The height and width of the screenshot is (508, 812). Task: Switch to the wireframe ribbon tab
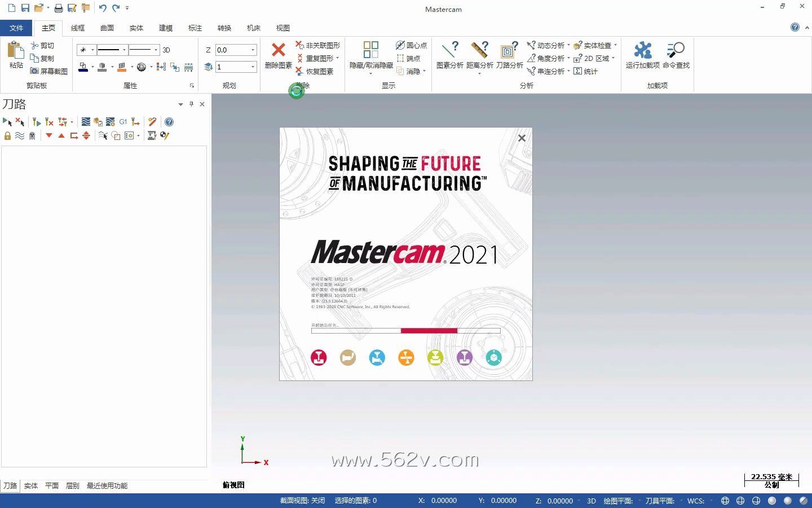pos(78,28)
